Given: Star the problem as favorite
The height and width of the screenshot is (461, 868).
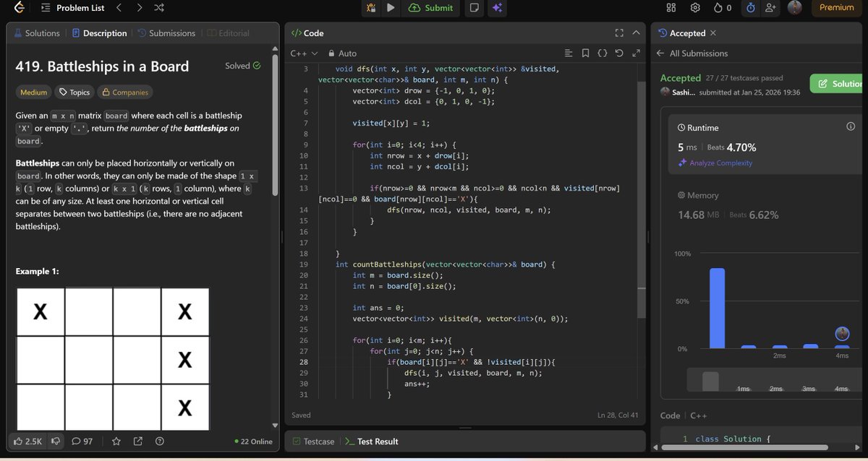Looking at the screenshot, I should point(116,441).
